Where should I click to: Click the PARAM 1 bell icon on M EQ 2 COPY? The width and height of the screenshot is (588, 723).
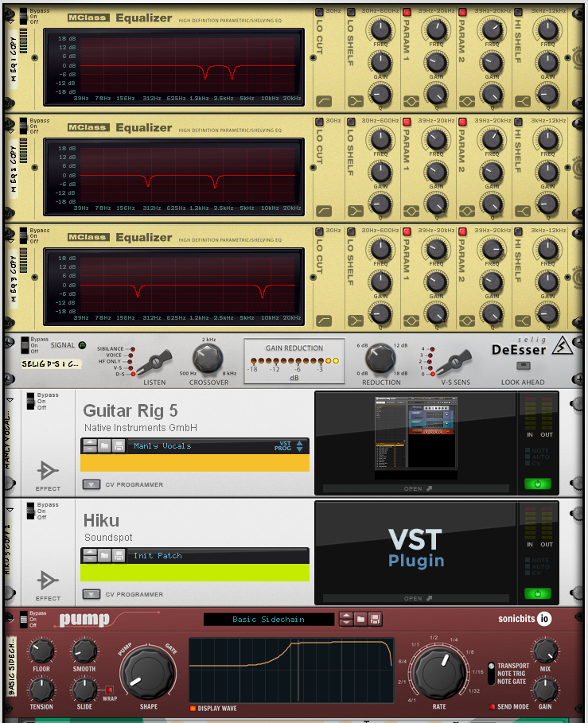coord(411,211)
